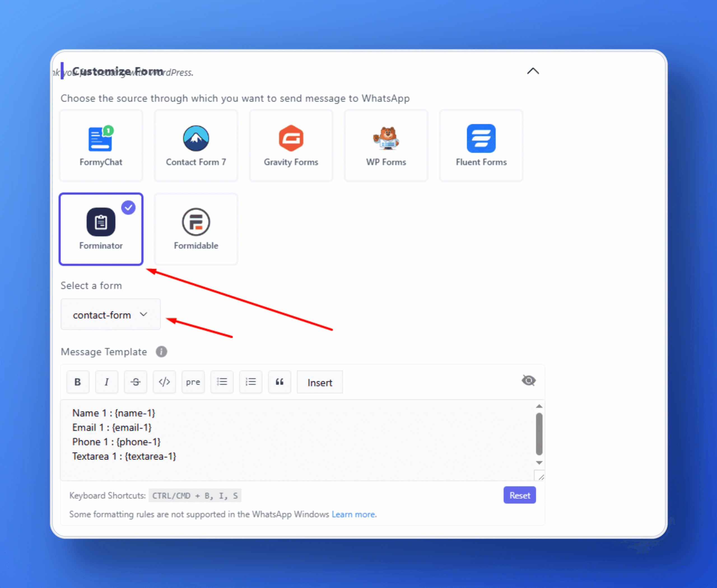Click the 'Email 1 : {email-1}' line
Image resolution: width=717 pixels, height=588 pixels.
coord(112,427)
